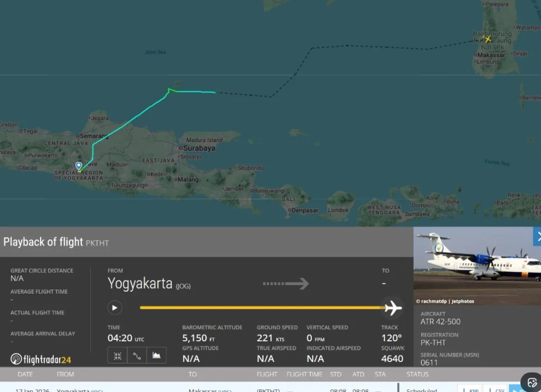
Task: Open the ATR 42-500 aircraft photo
Action: click(477, 262)
